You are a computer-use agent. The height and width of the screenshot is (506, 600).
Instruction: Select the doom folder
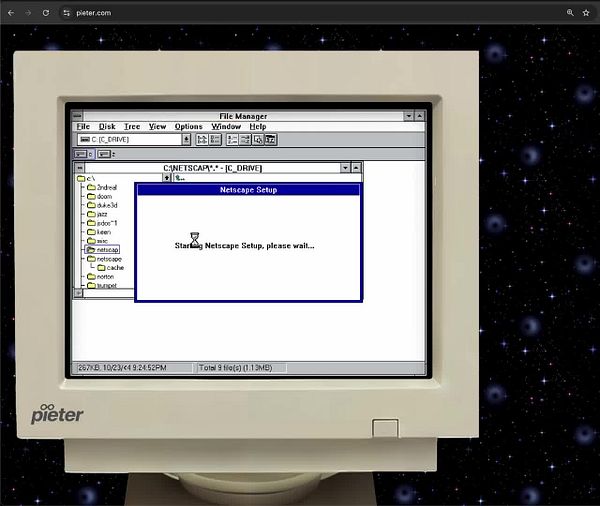[x=100, y=196]
